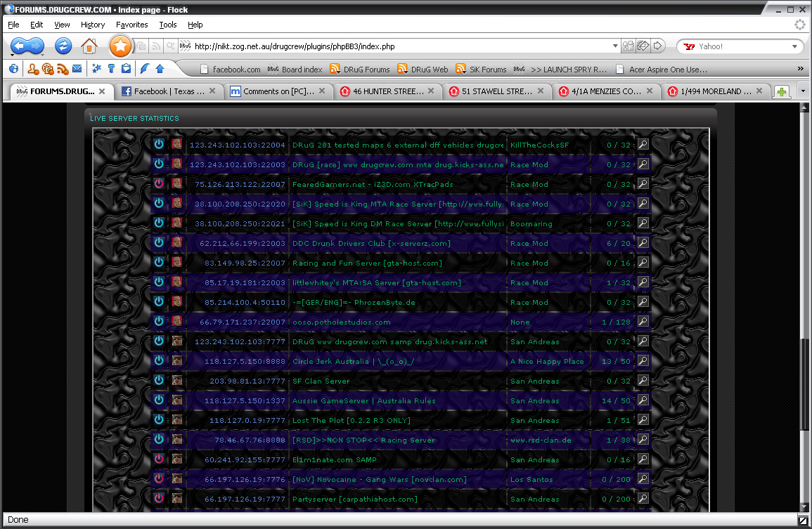Expand the URL address bar history dropdown
This screenshot has width=812, height=529.
point(615,46)
